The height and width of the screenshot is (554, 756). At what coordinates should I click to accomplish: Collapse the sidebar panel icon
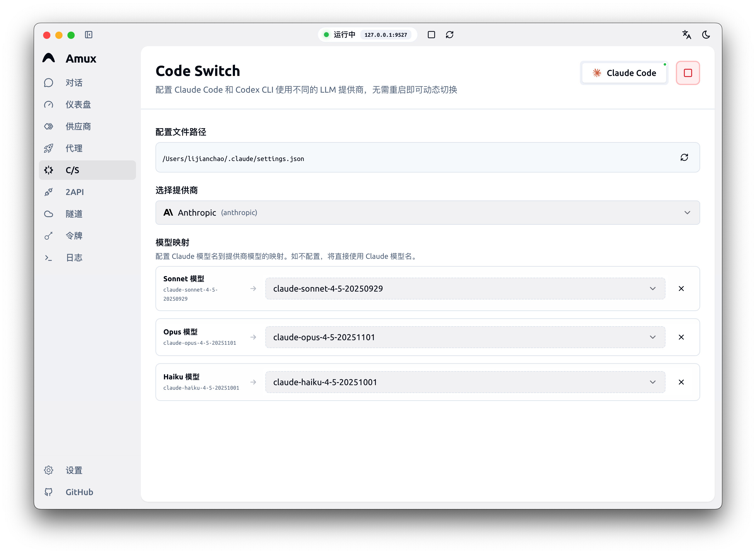89,35
